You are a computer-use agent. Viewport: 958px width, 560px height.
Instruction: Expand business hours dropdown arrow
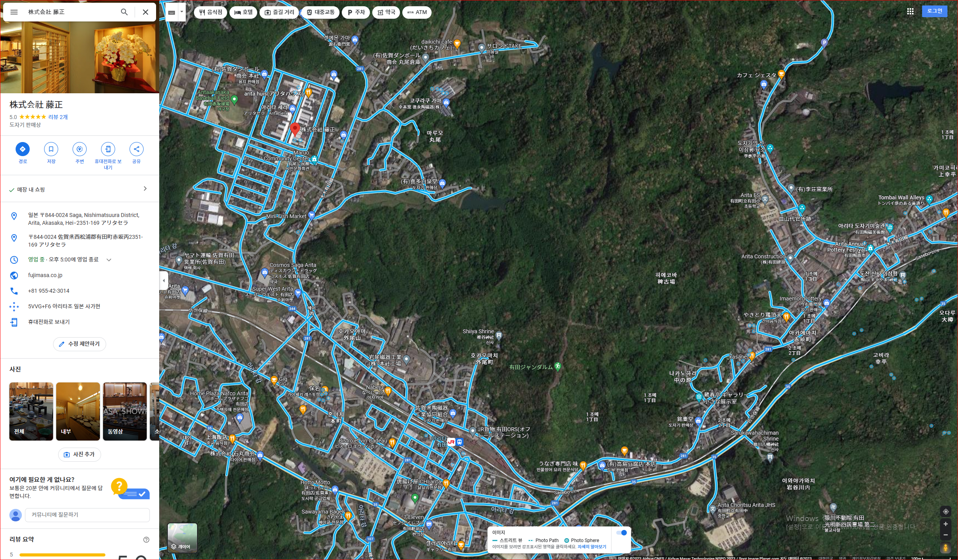[x=109, y=260]
